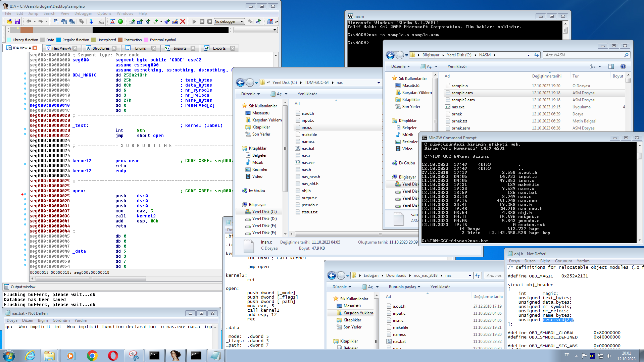Click the green circle icon in IDA toolbar

(x=120, y=21)
